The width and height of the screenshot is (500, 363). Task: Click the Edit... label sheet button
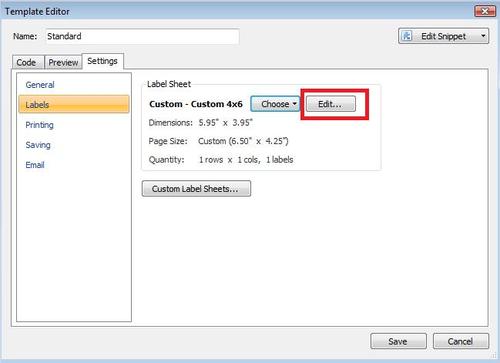click(x=331, y=104)
